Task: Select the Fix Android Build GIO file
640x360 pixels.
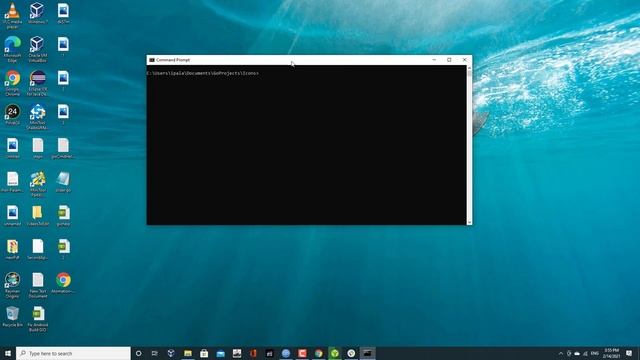Action: 38,319
